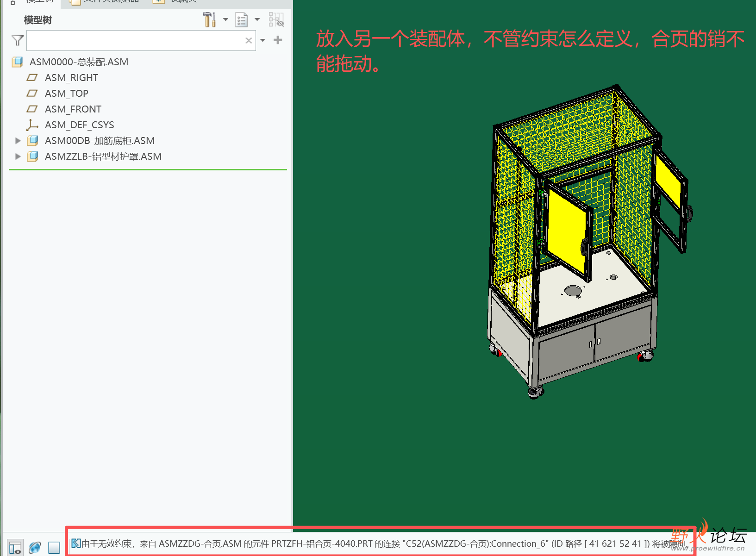The width and height of the screenshot is (756, 556).
Task: Click the plus add button
Action: coord(278,40)
